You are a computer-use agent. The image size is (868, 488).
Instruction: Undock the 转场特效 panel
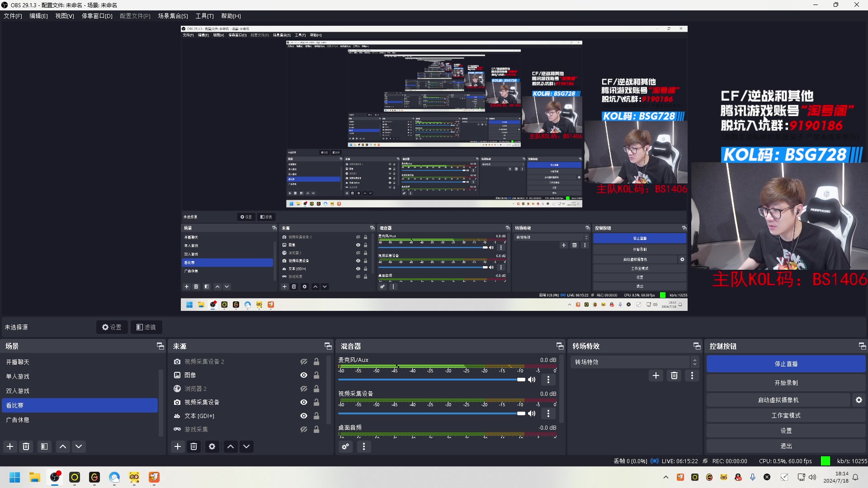(697, 346)
